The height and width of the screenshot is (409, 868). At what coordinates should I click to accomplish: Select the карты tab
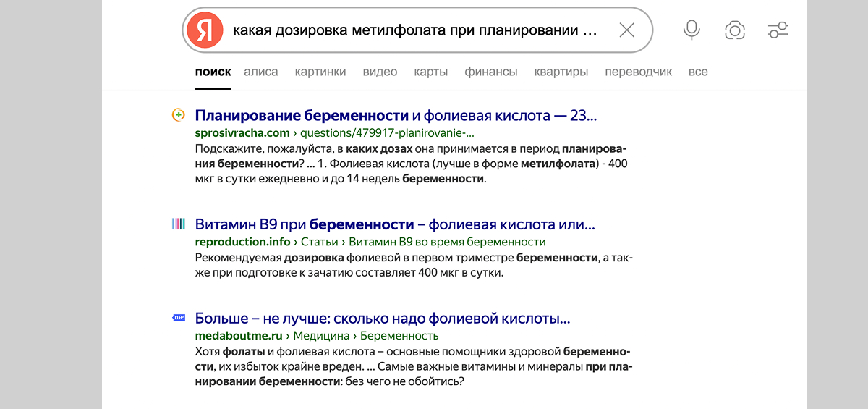click(431, 72)
